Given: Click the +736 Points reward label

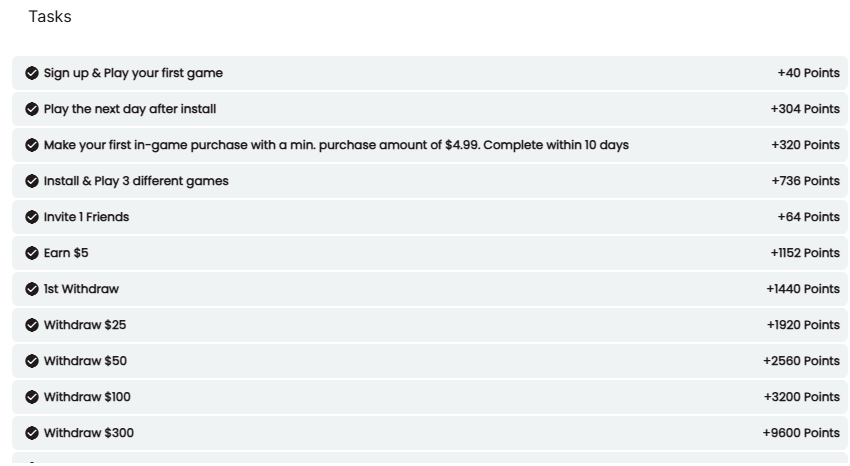Looking at the screenshot, I should point(805,181).
